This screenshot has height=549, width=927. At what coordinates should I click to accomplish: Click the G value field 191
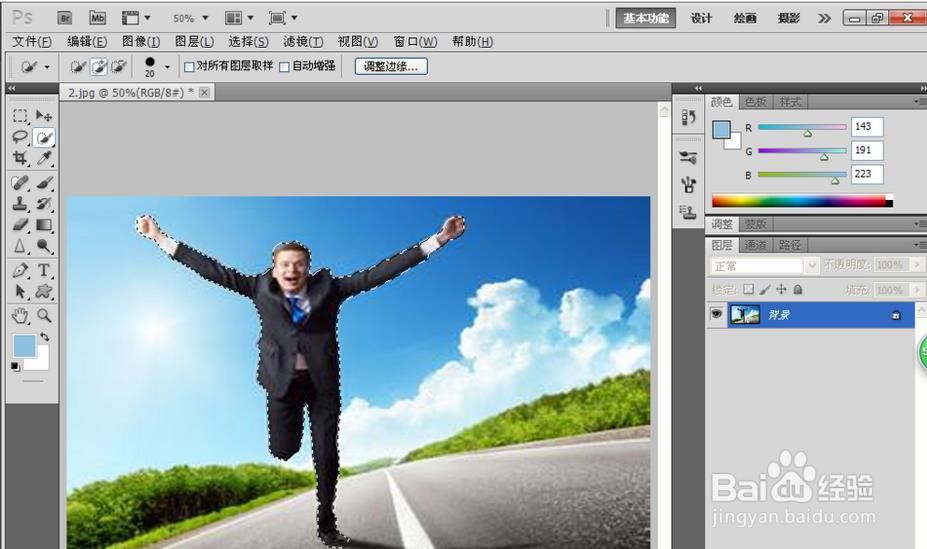pyautogui.click(x=867, y=150)
